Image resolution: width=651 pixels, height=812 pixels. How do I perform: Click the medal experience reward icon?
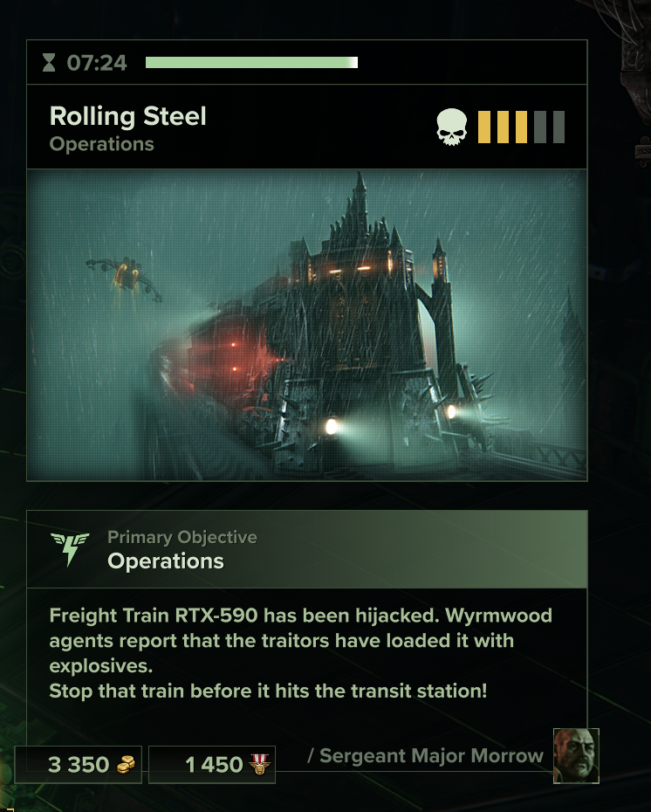point(260,764)
